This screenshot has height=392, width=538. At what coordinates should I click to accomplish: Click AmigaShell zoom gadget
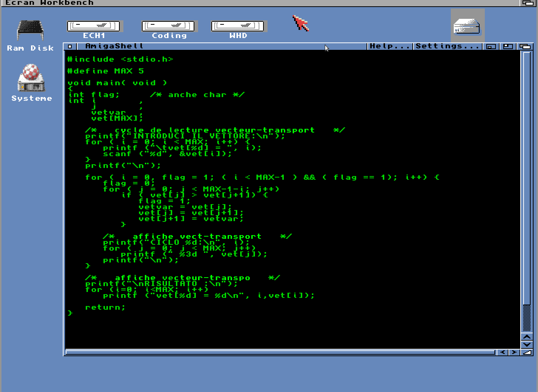(508, 46)
